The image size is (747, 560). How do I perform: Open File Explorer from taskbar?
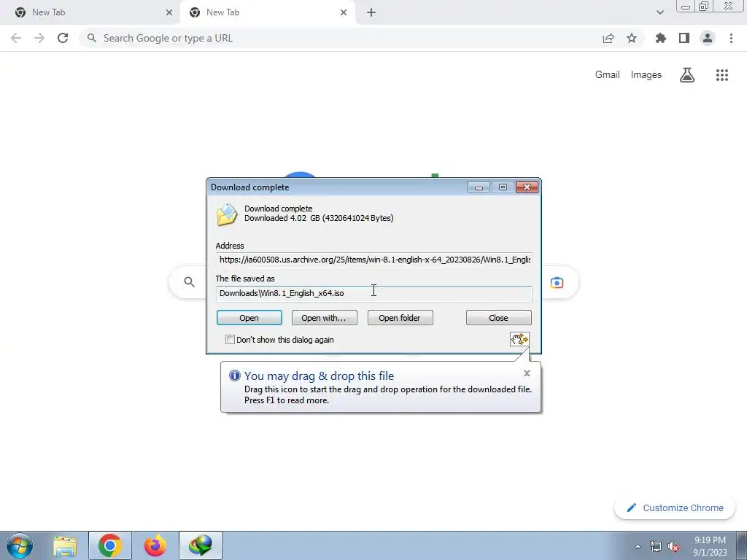[65, 545]
